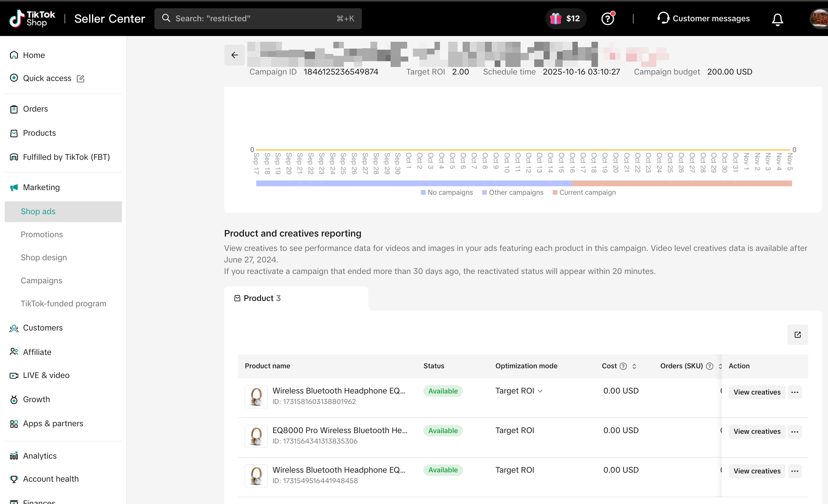Click View creatives for EQ8000 Pro product
This screenshot has width=828, height=504.
coord(757,431)
